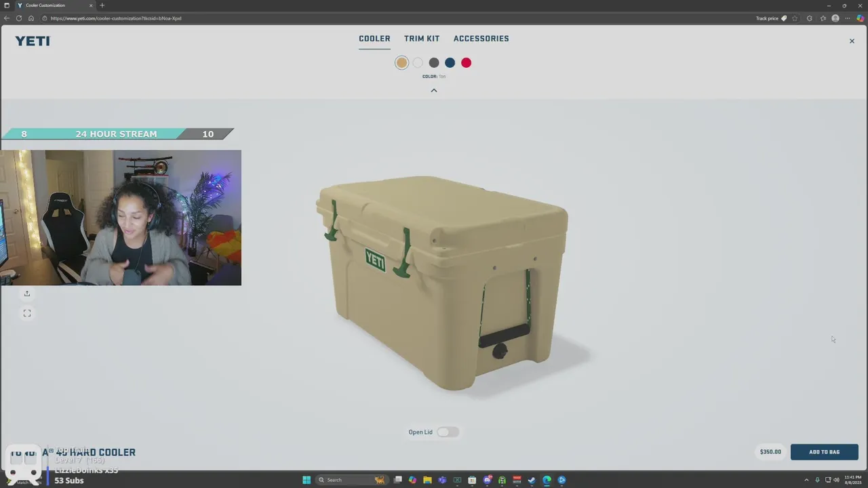This screenshot has width=868, height=488.
Task: Open Microsoft Store from taskbar
Action: click(472, 480)
